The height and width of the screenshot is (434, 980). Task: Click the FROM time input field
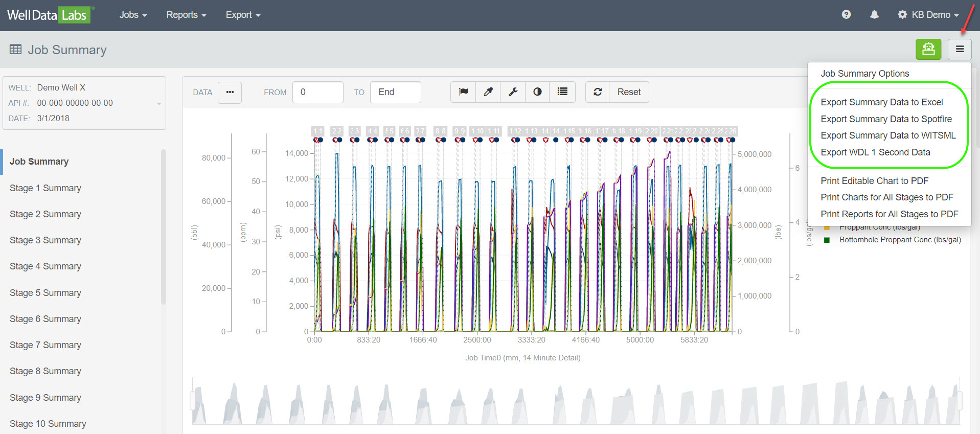click(317, 92)
